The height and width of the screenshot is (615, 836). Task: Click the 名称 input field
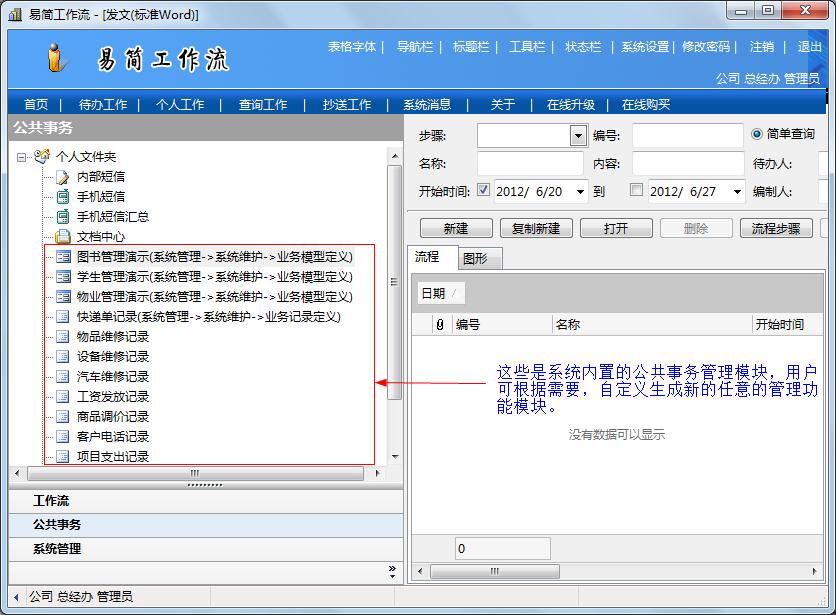point(530,163)
